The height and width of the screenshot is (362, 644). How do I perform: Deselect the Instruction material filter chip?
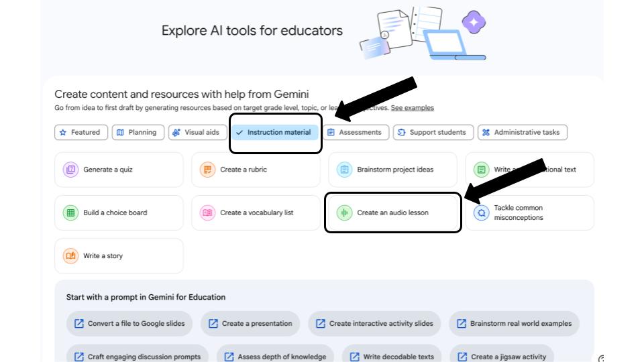coord(274,132)
